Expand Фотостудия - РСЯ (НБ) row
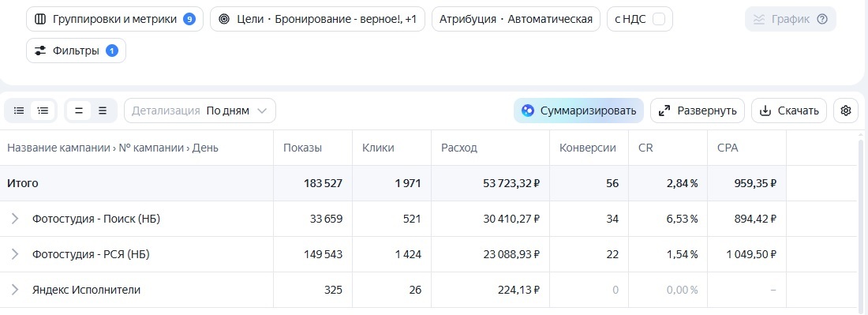The width and height of the screenshot is (868, 315). coord(15,254)
